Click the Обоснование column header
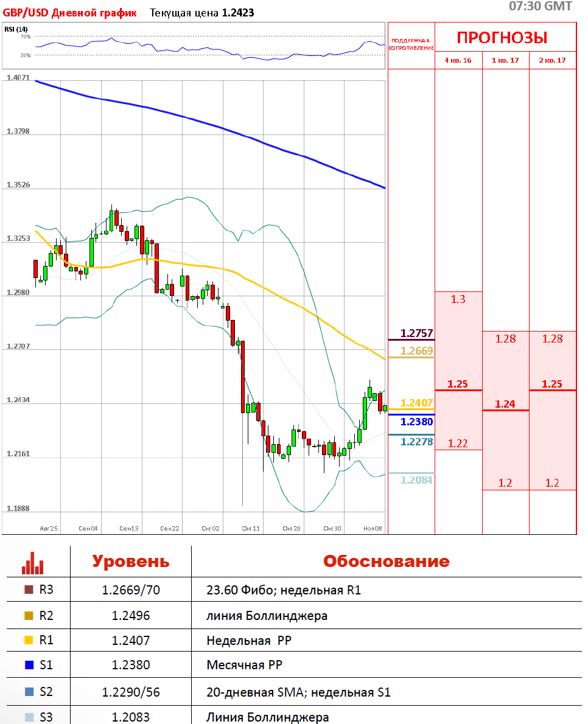The height and width of the screenshot is (724, 588). tap(387, 561)
